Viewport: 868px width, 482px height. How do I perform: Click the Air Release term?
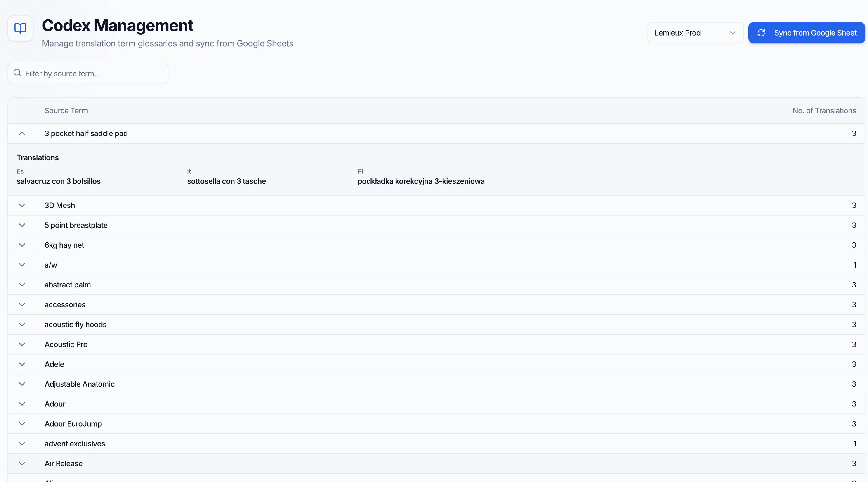pyautogui.click(x=63, y=464)
